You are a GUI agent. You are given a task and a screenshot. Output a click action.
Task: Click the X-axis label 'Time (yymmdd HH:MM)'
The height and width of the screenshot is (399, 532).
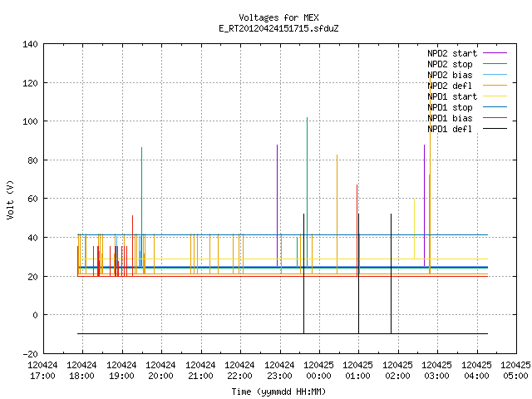coord(278,392)
